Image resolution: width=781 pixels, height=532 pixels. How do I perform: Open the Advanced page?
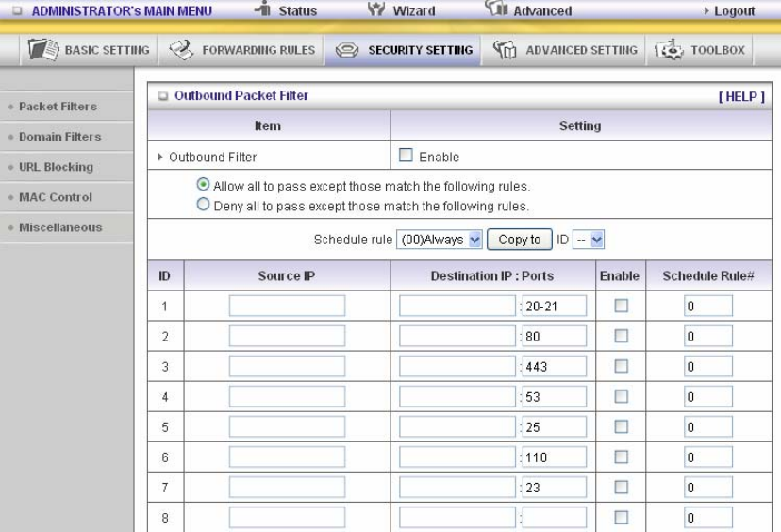click(542, 11)
